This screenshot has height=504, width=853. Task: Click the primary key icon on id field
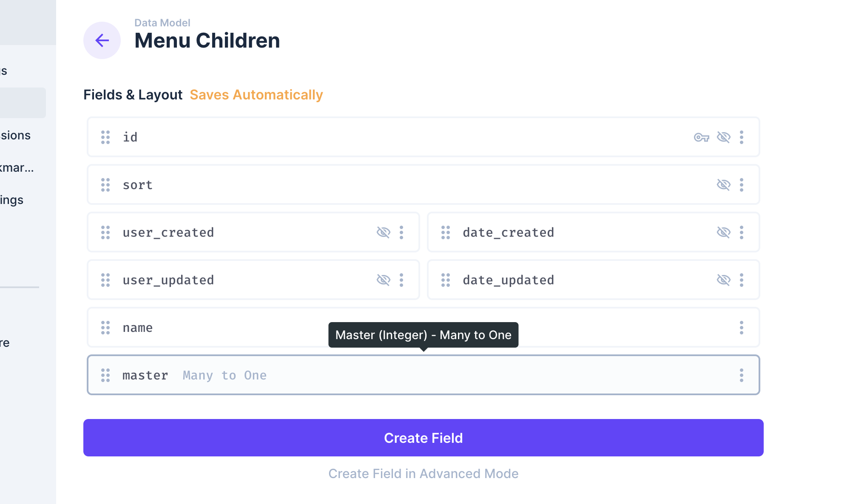tap(702, 137)
